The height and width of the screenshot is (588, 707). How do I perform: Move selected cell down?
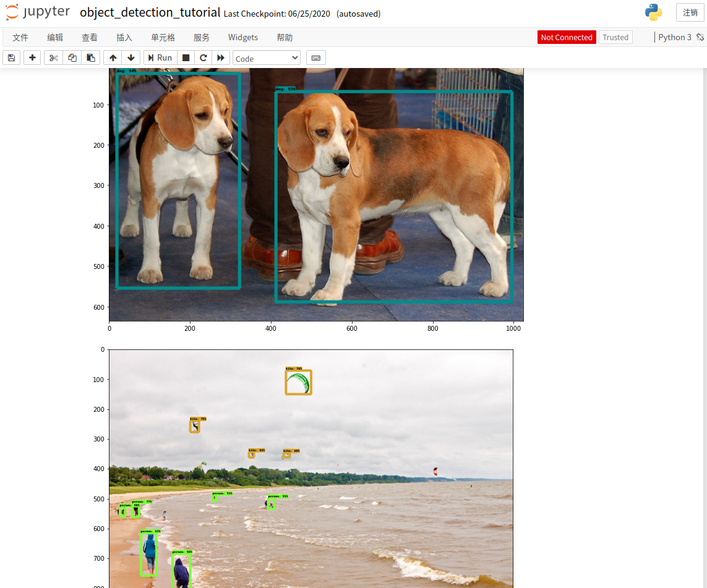point(131,58)
